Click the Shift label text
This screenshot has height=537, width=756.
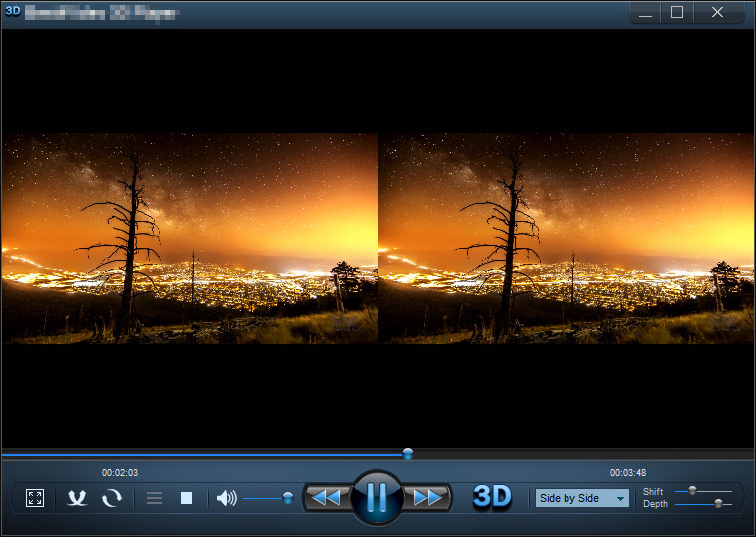tap(653, 492)
